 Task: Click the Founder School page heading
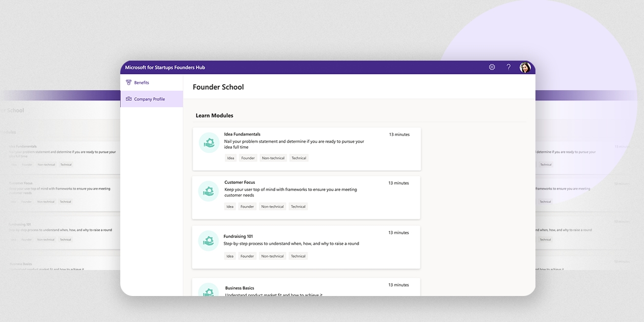tap(218, 87)
